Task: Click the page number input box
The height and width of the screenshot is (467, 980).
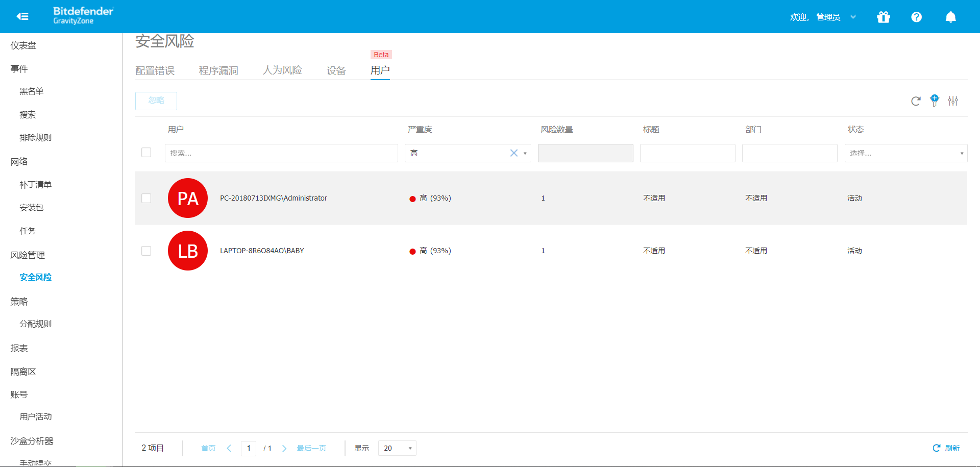Action: point(249,448)
